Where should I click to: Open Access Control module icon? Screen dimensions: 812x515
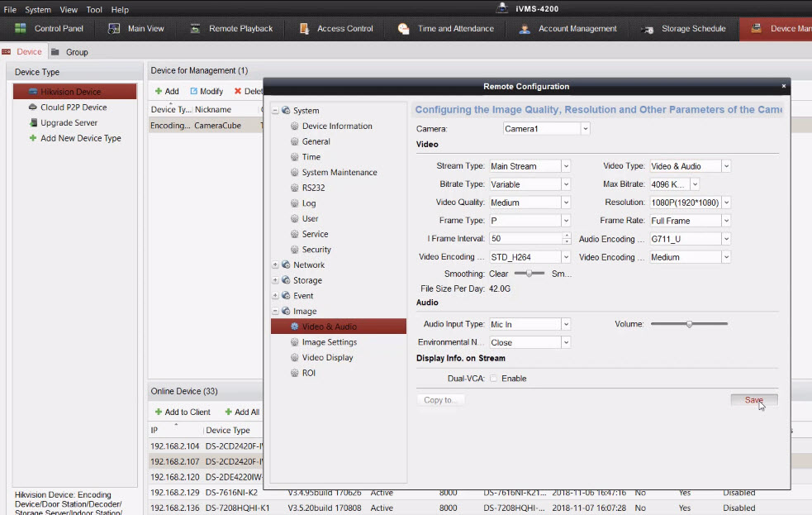304,29
